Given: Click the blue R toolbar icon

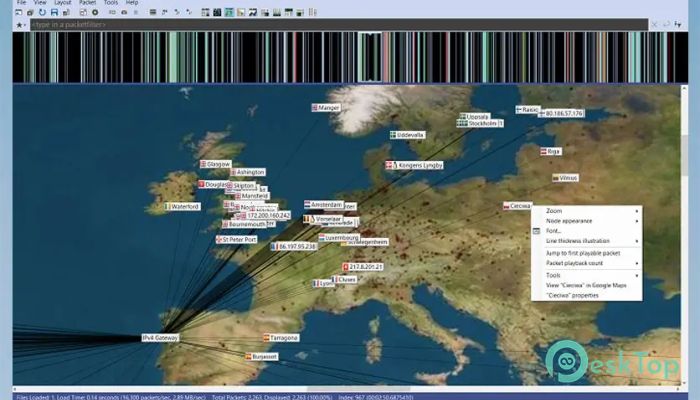Looking at the screenshot, I should tap(54, 12).
